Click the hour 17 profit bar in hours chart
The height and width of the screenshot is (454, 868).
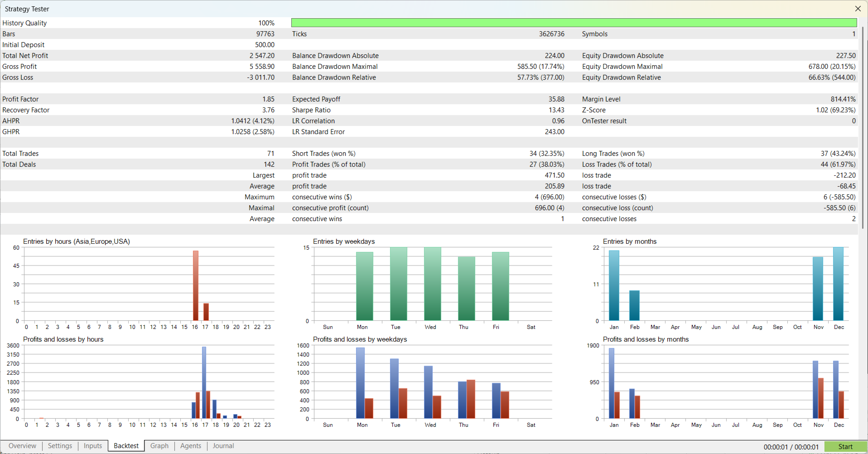tap(204, 383)
